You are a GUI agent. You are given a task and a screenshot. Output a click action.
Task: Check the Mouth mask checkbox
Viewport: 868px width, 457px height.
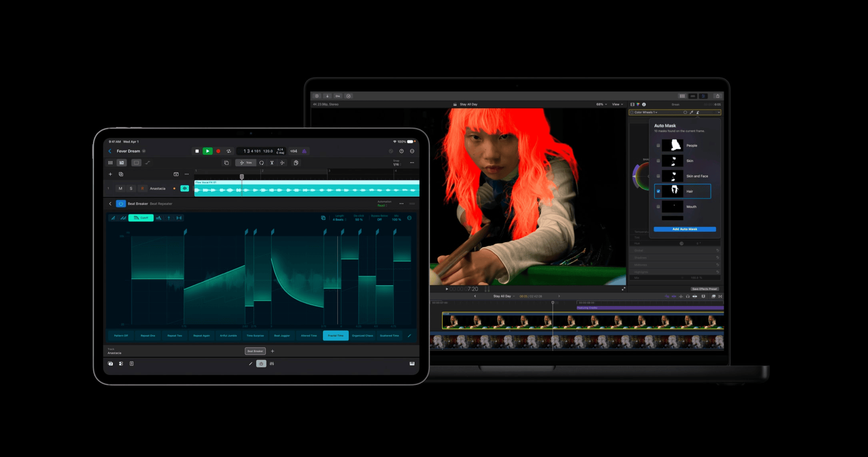click(x=658, y=207)
